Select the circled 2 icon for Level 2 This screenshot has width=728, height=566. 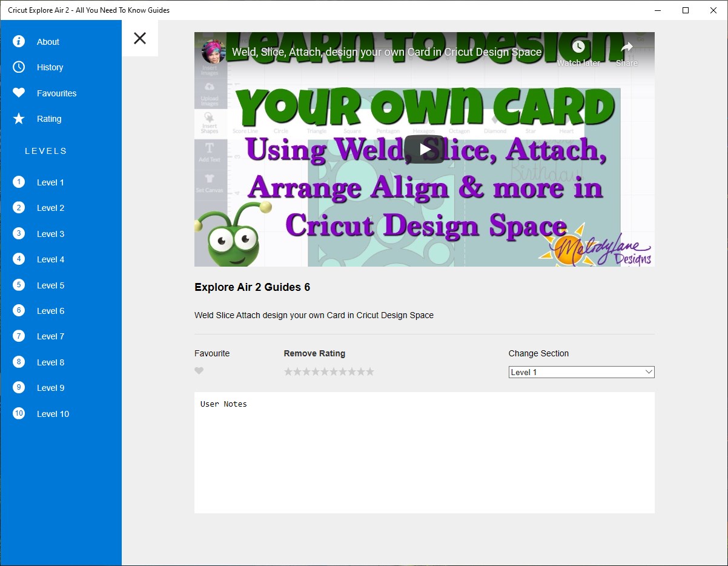(x=19, y=207)
